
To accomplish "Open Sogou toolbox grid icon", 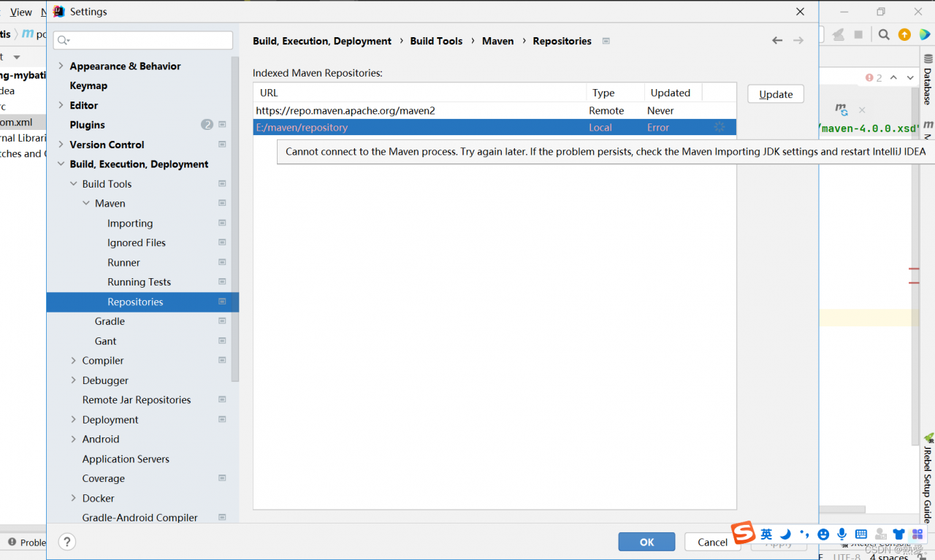I will pos(917,534).
